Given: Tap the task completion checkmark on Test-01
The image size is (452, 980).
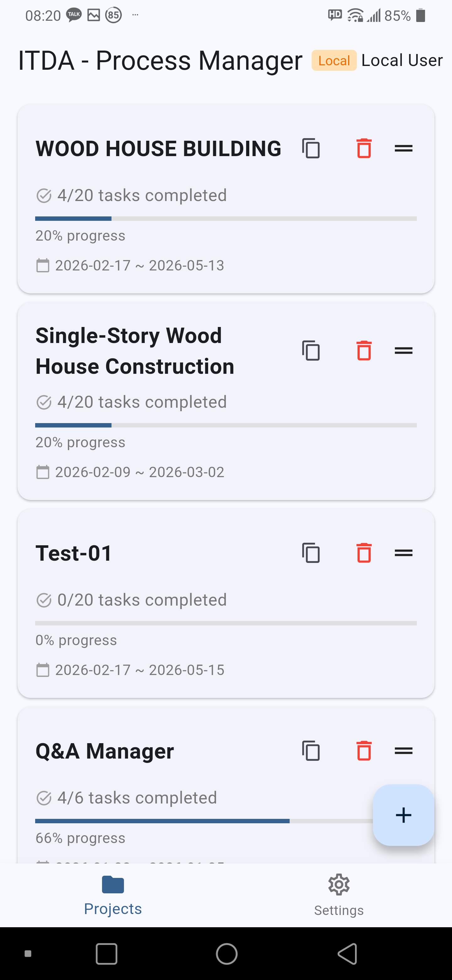Looking at the screenshot, I should (44, 599).
